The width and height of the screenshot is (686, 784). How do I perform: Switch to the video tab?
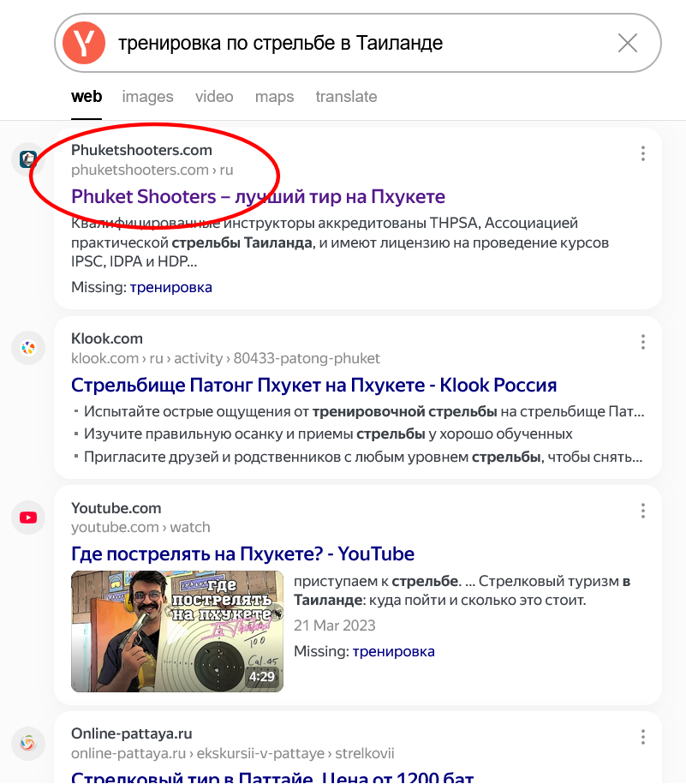click(214, 97)
